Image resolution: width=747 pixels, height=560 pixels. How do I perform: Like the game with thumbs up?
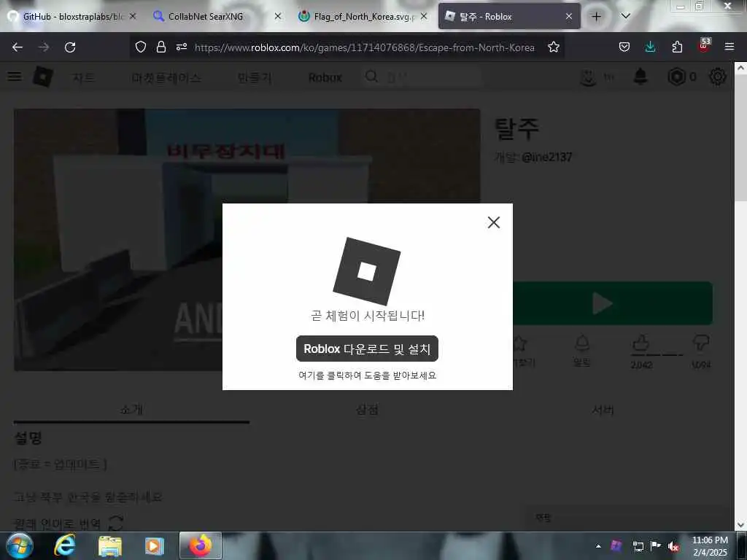coord(641,343)
